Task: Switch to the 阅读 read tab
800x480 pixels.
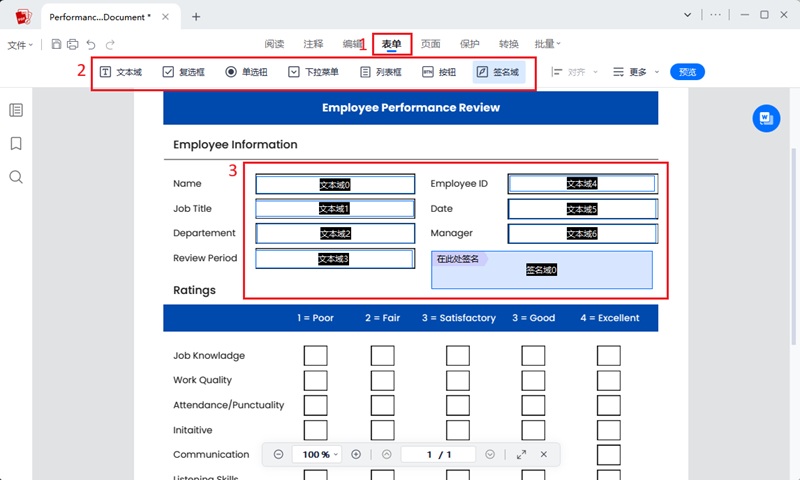Action: coord(274,44)
